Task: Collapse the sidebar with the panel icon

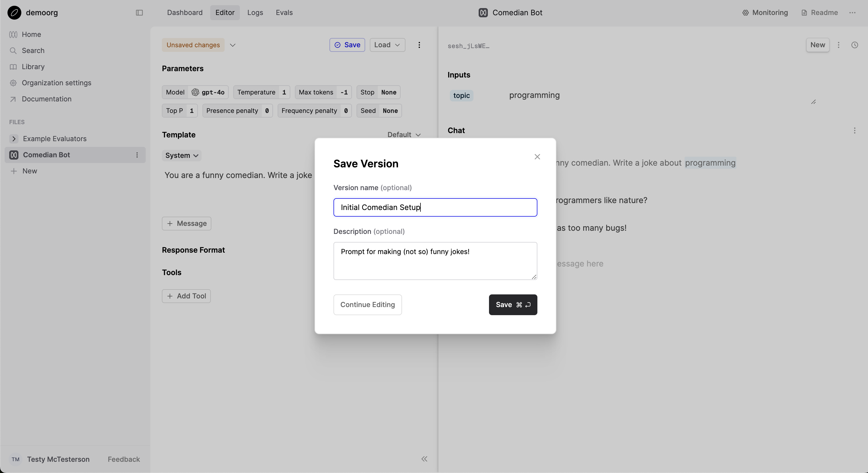Action: [x=139, y=13]
